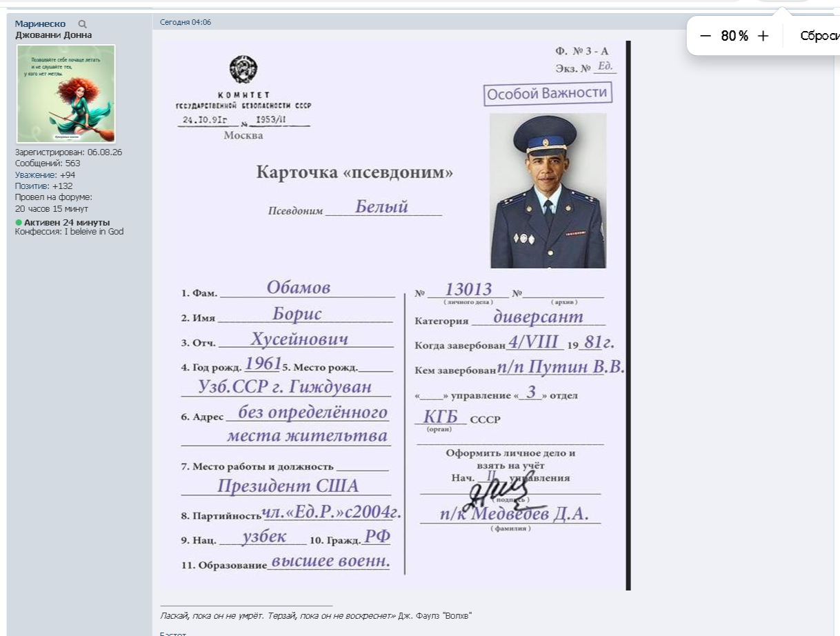Zoom out with the minus button
This screenshot has width=840, height=636.
tap(705, 37)
